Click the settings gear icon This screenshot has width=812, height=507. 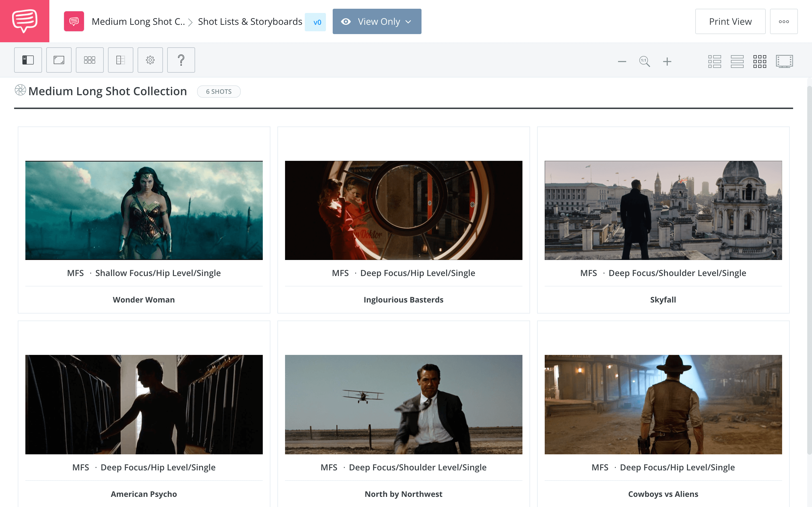point(150,60)
